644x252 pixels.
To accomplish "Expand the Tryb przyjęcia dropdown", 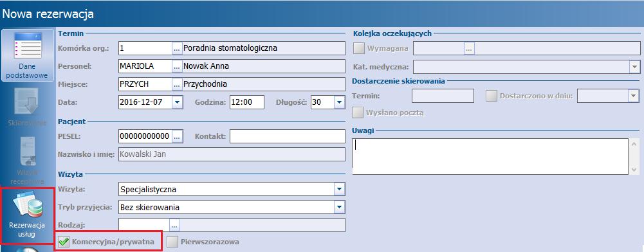I will click(x=339, y=207).
